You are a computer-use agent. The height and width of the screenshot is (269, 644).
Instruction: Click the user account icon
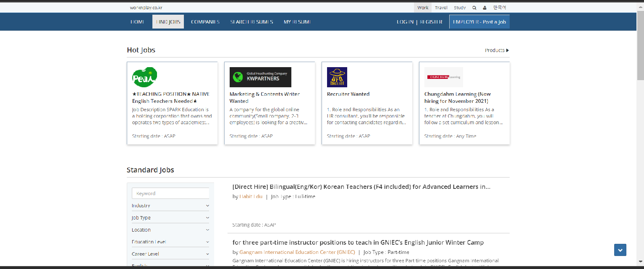(485, 7)
